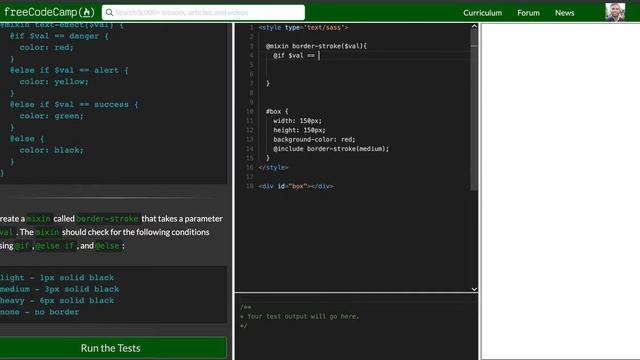This screenshot has height=360, width=640.
Task: Click the '#box {' line in editor
Action: click(x=277, y=111)
